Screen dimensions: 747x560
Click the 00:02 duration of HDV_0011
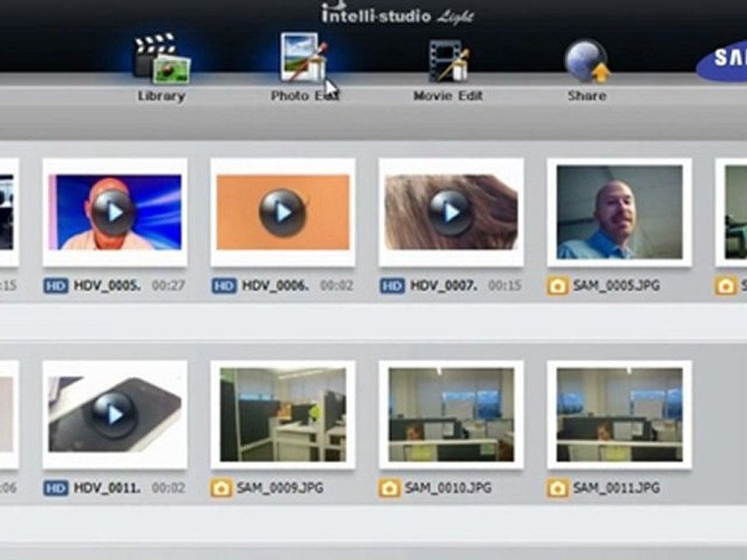169,488
